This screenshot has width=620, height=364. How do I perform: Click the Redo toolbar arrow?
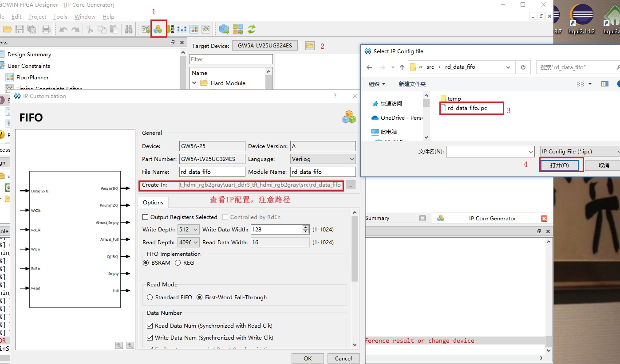pyautogui.click(x=75, y=29)
